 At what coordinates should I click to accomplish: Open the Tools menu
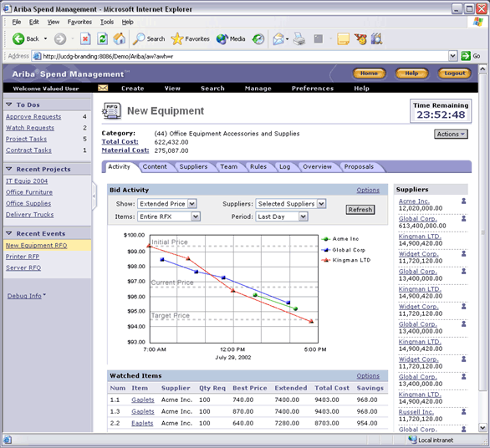pyautogui.click(x=107, y=22)
